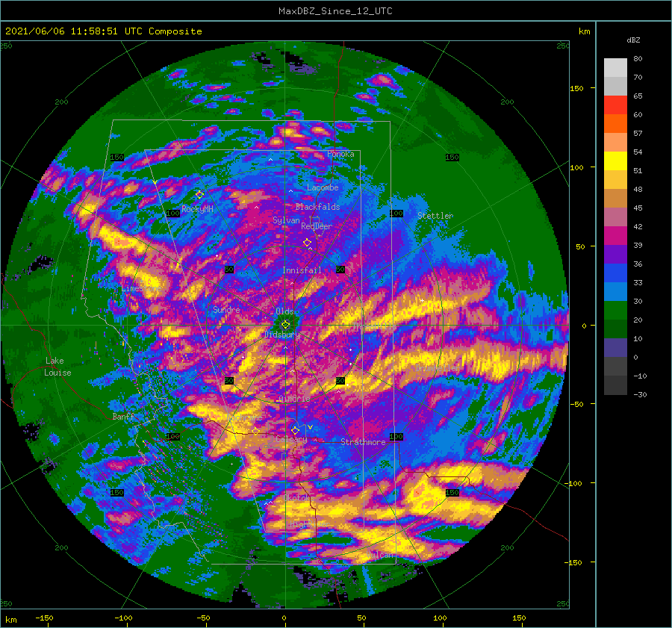Click the Calgary city label
The height and width of the screenshot is (628, 672).
291,439
